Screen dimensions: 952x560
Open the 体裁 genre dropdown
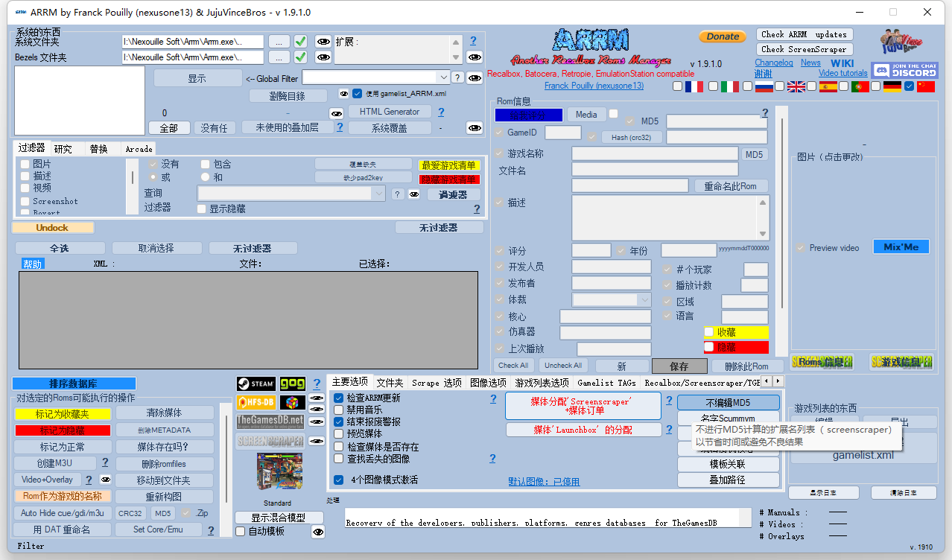646,299
